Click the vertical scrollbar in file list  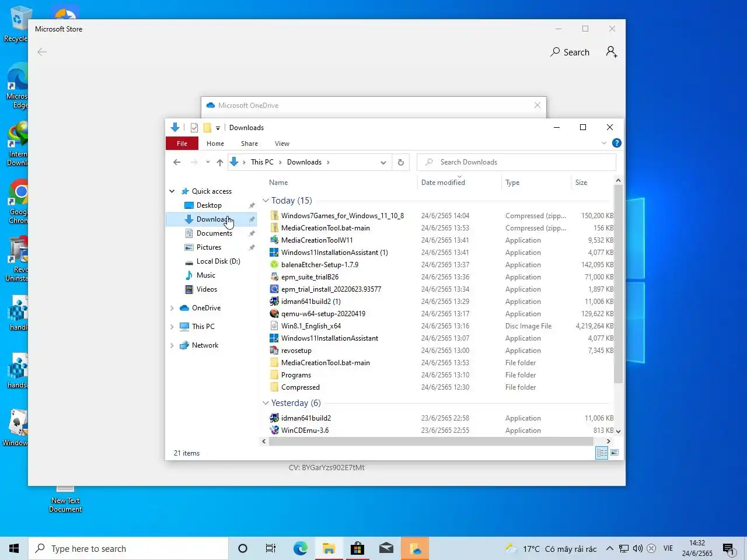tap(618, 284)
